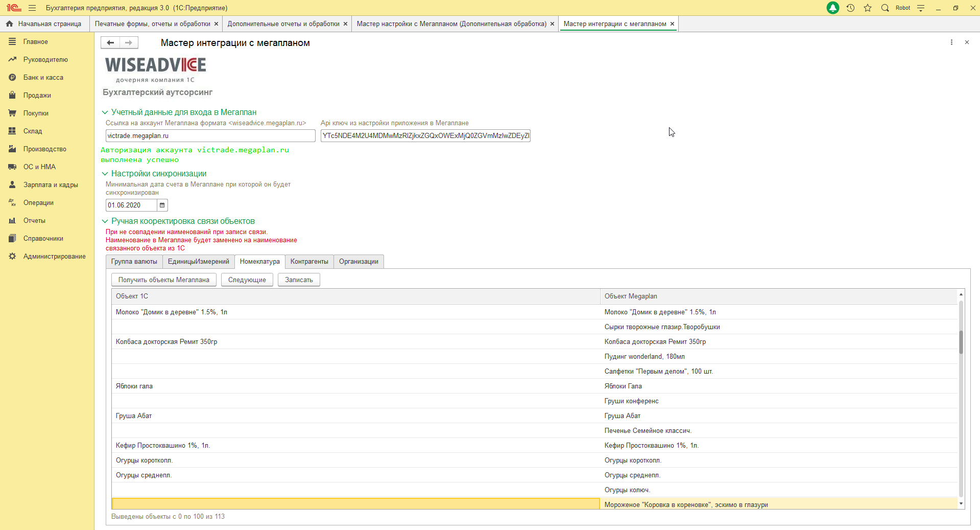Open Главное section in sidebar

click(x=35, y=41)
